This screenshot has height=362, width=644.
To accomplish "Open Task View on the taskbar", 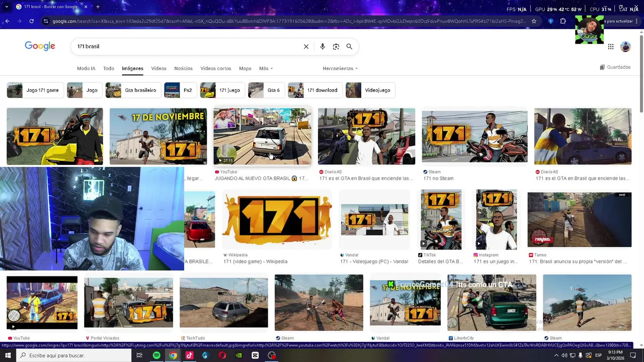I will click(x=139, y=355).
